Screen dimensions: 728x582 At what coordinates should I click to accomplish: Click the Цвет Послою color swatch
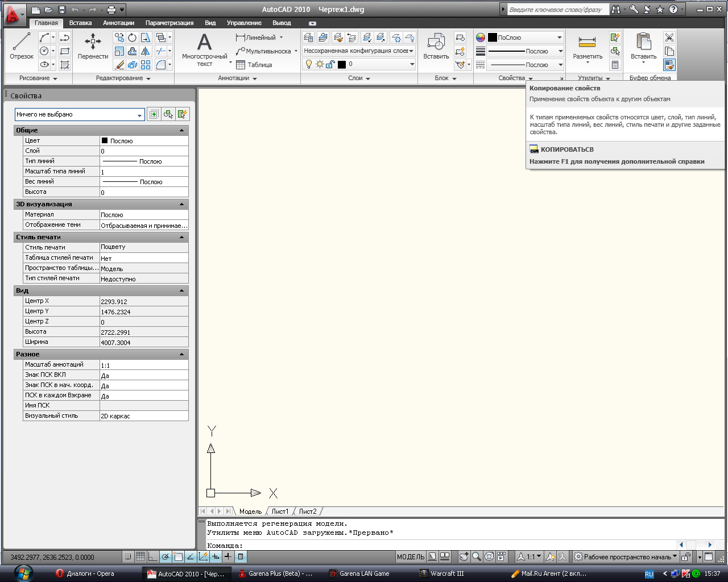point(105,140)
